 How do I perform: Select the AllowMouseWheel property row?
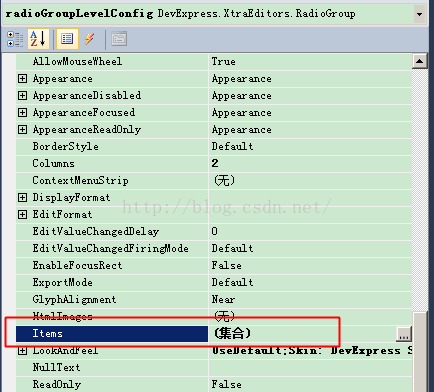(x=214, y=62)
